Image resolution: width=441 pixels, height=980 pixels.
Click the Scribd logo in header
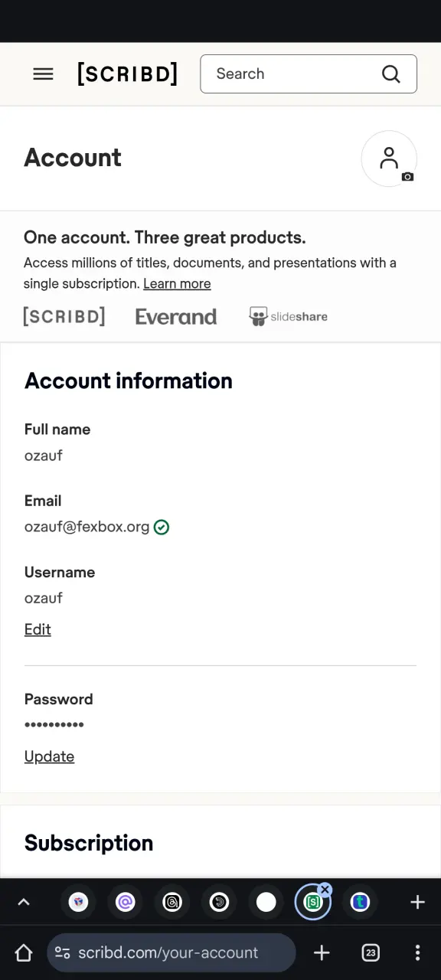(127, 73)
